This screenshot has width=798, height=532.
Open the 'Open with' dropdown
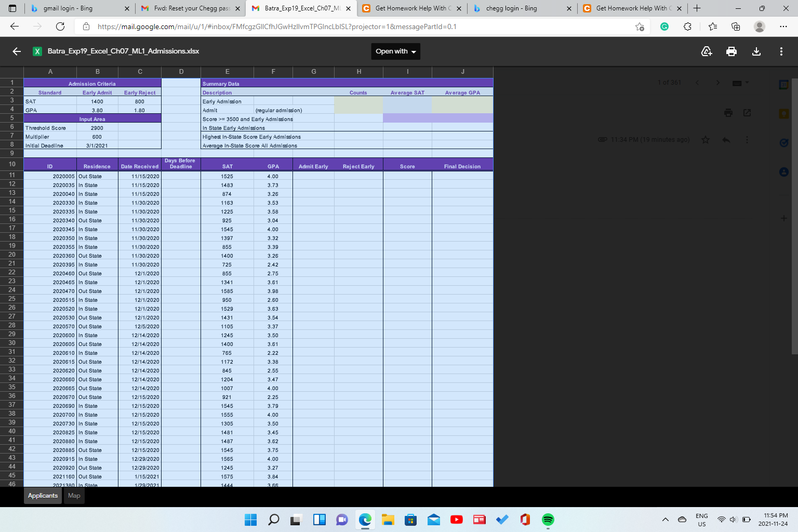pos(396,51)
